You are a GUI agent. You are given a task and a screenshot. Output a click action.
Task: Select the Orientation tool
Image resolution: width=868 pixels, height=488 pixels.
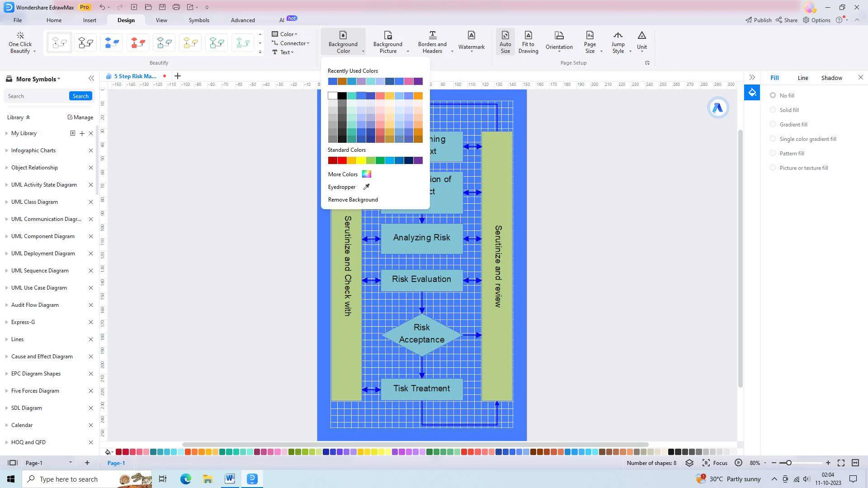tap(559, 42)
